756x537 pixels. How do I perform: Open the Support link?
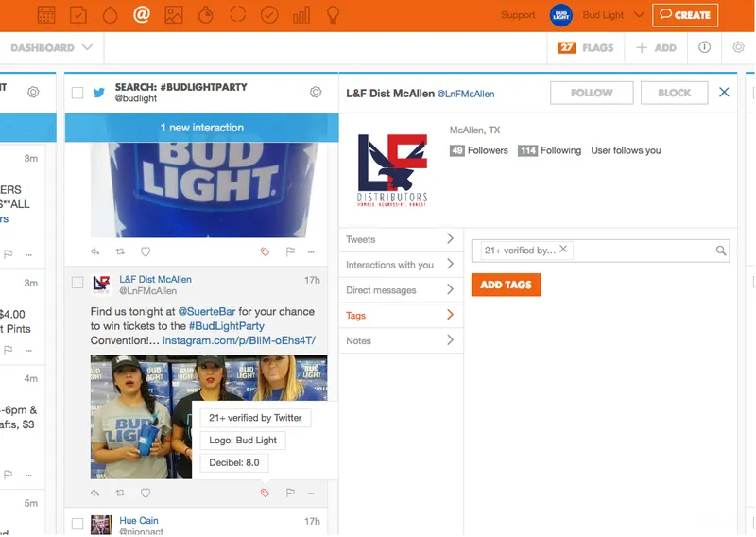(x=518, y=15)
